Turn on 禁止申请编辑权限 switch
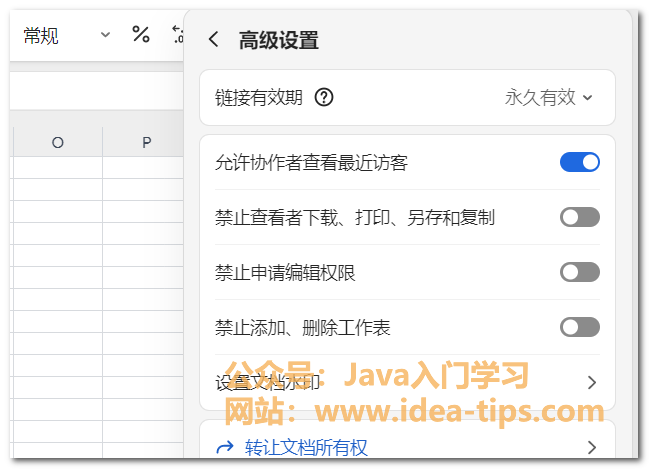 point(580,272)
